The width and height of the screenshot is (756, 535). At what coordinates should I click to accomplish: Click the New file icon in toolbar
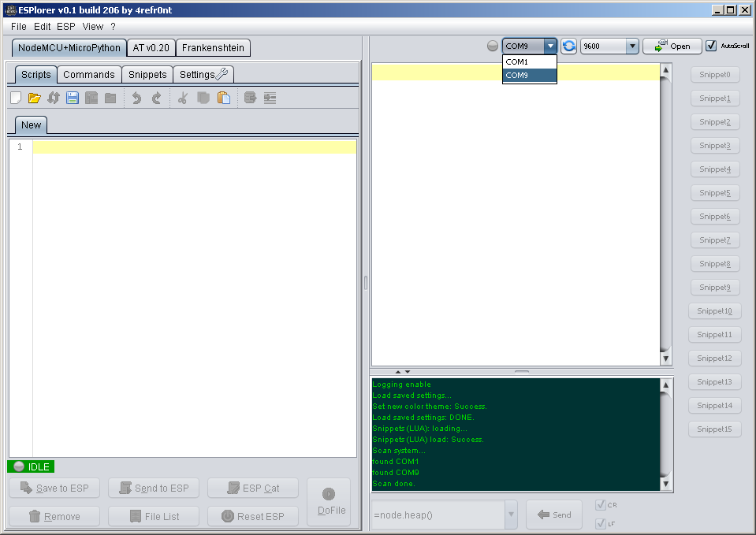[x=16, y=98]
